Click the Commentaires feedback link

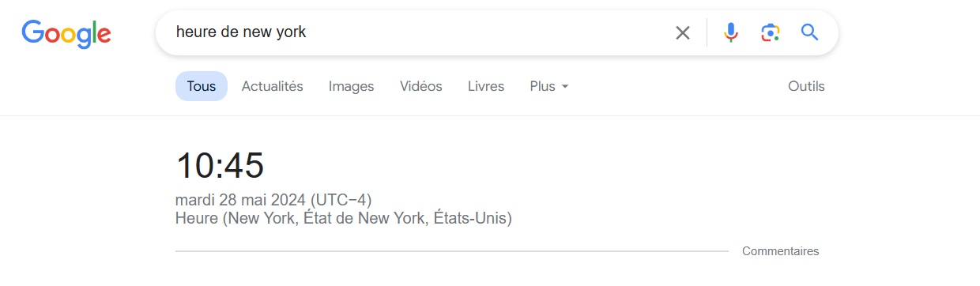(781, 251)
